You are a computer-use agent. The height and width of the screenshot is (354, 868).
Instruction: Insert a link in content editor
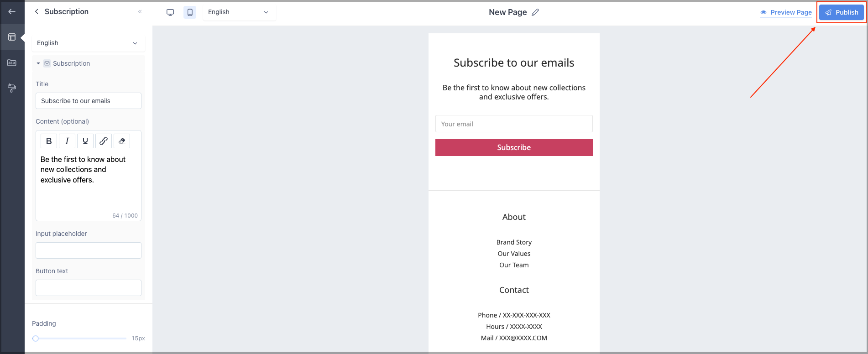[104, 141]
